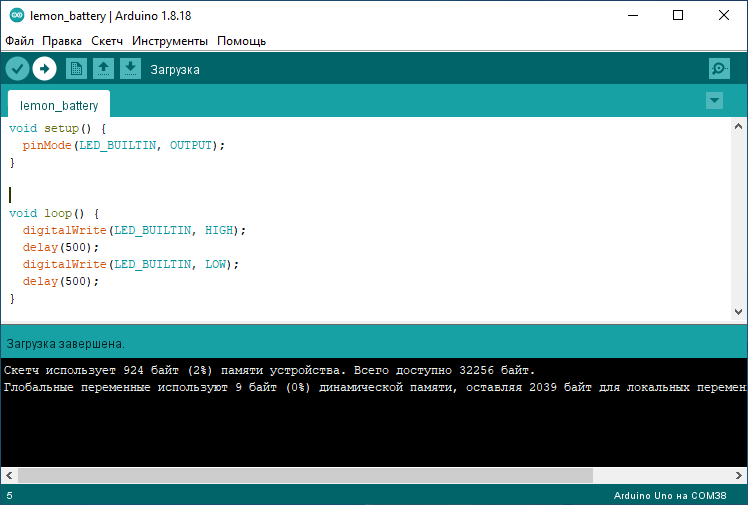The width and height of the screenshot is (748, 505).
Task: Click the second delay(500) line
Action: (61, 281)
